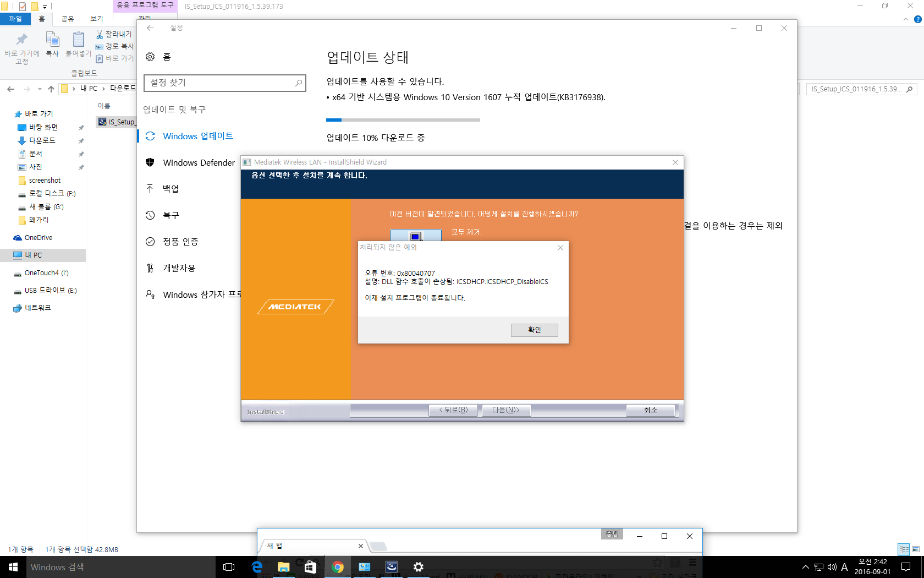The width and height of the screenshot is (924, 578).
Task: Select 내 PC in navigation pane
Action: (x=33, y=255)
